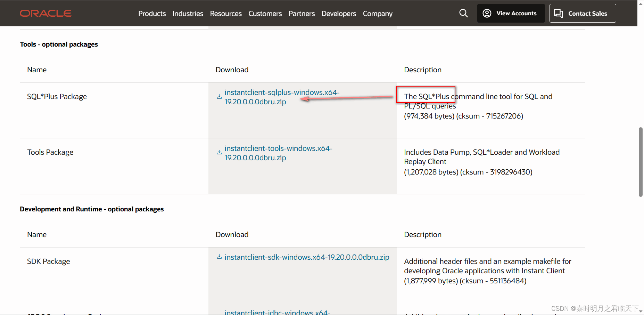Open the Company menu
This screenshot has width=644, height=315.
point(378,14)
